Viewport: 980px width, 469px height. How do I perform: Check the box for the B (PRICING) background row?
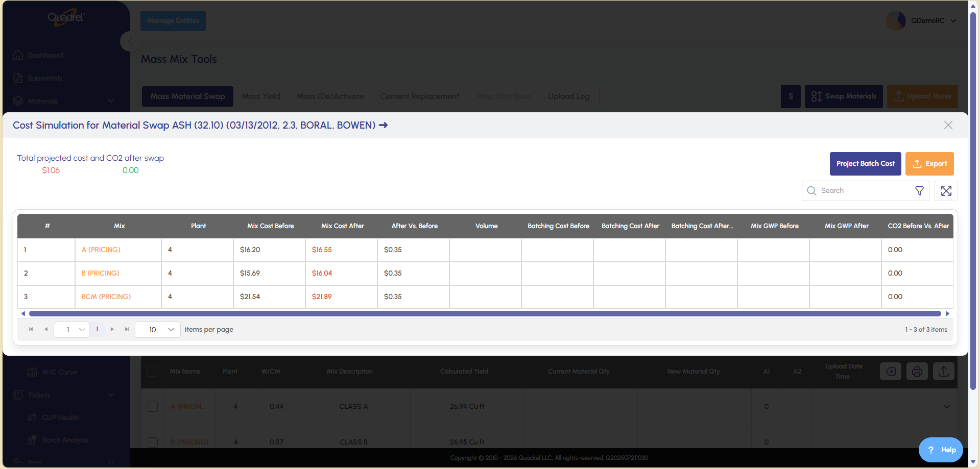[153, 442]
